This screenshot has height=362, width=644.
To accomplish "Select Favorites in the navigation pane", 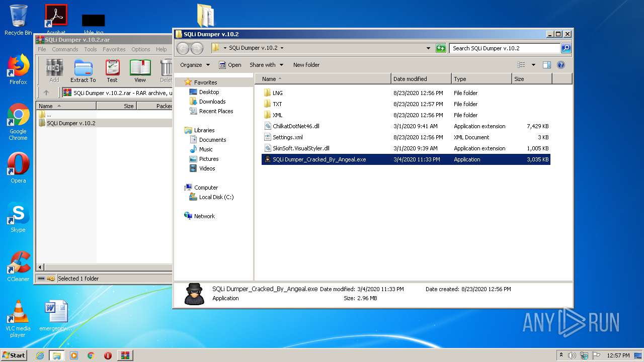I will 206,82.
